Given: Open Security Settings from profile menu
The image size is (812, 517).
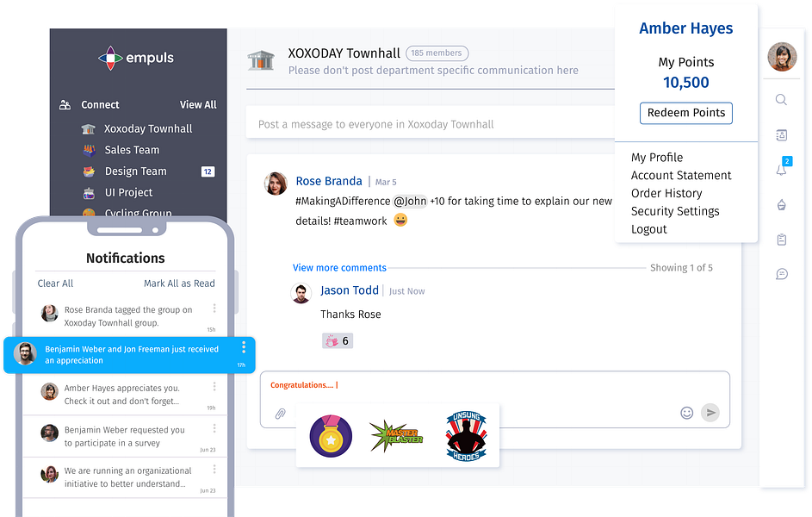Looking at the screenshot, I should point(675,211).
